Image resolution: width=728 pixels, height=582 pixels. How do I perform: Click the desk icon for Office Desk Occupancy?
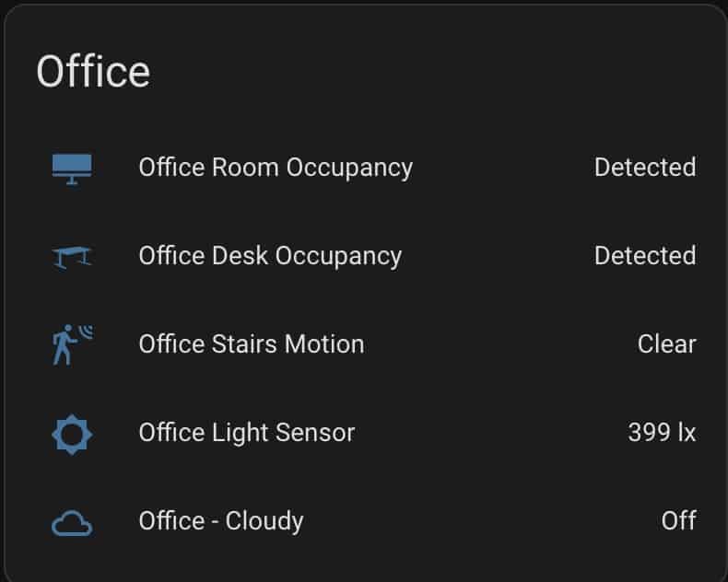click(x=72, y=257)
